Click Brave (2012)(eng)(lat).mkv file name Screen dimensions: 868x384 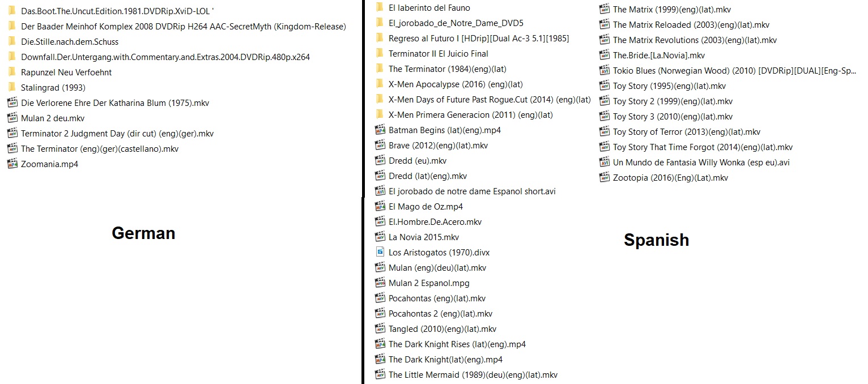(x=439, y=145)
